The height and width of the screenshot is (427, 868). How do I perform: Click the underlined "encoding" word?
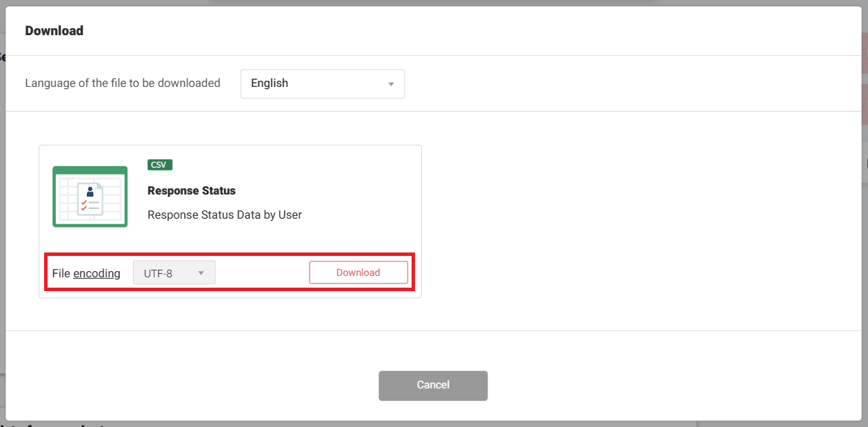[97, 273]
